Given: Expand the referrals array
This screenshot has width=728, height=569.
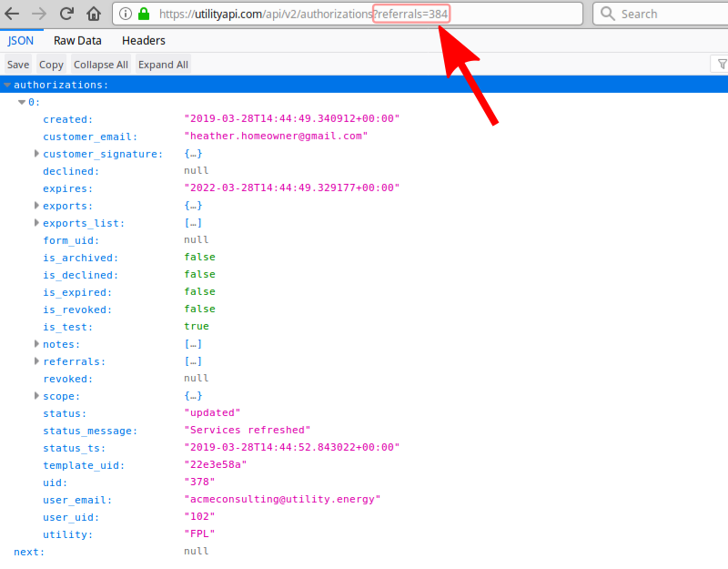Looking at the screenshot, I should [36, 361].
